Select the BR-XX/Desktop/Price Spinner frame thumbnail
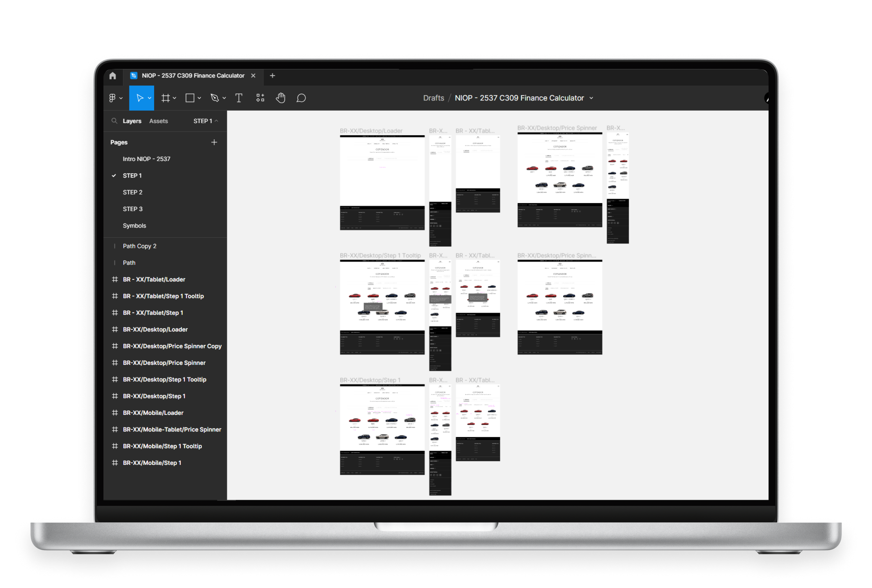This screenshot has height=588, width=872. (560, 179)
